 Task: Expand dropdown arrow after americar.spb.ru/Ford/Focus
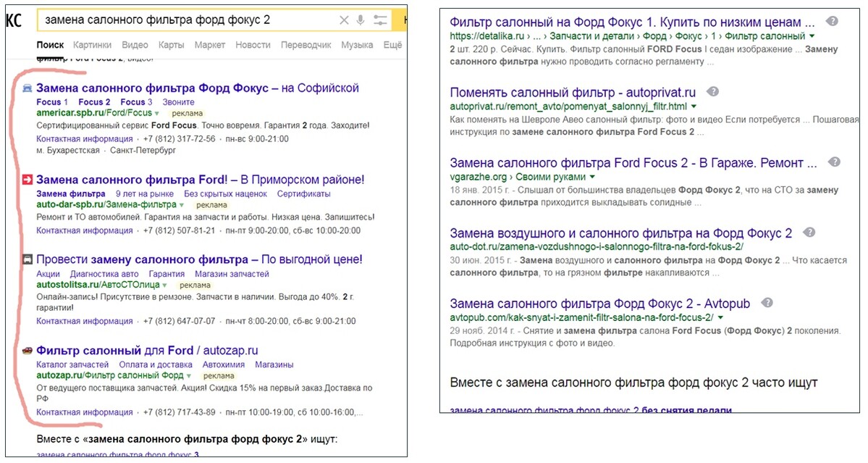(157, 113)
